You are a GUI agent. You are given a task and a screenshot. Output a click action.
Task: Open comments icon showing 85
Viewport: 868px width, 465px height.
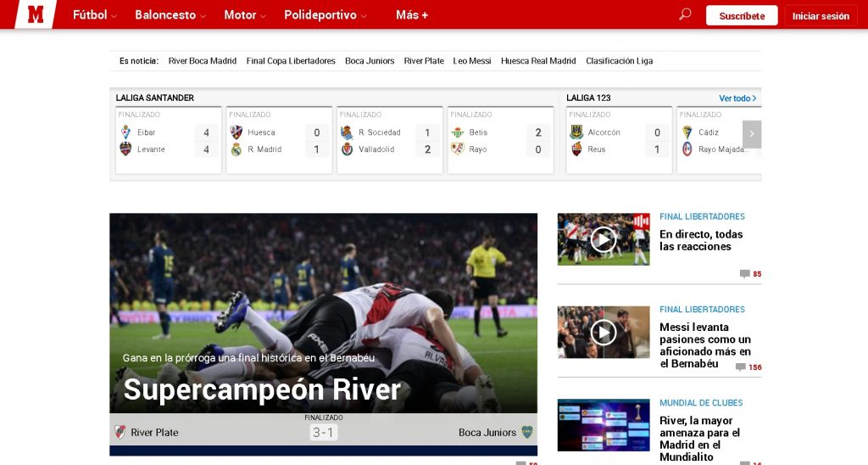[x=744, y=274]
